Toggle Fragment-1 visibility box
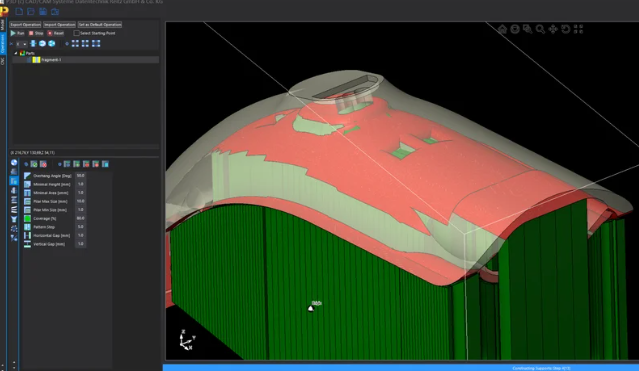The image size is (639, 371). [x=29, y=60]
